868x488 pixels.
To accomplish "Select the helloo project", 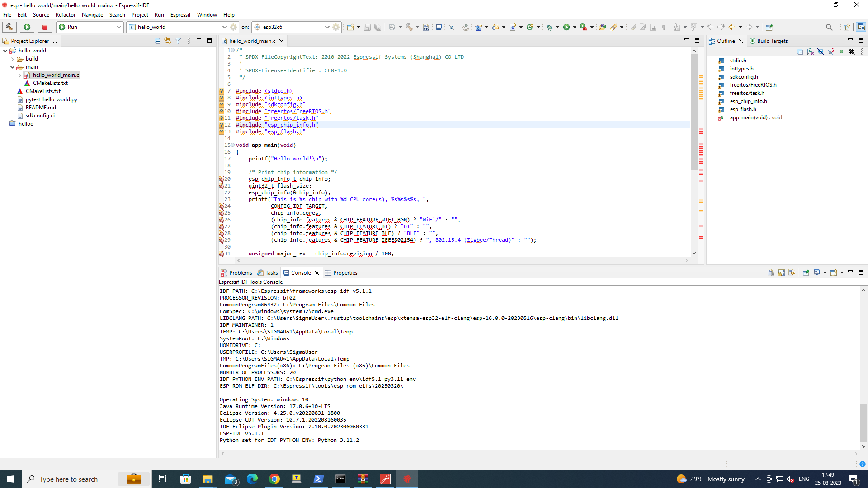I will (x=26, y=124).
